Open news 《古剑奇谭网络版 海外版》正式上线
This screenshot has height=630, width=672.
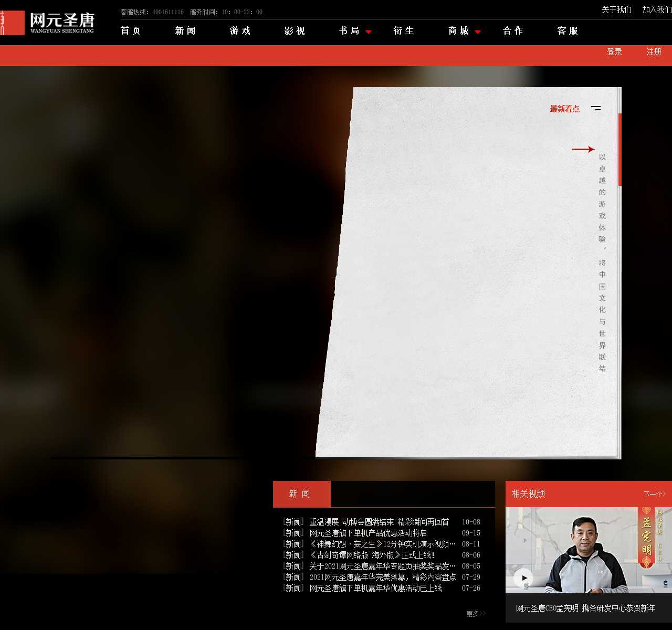click(x=372, y=555)
